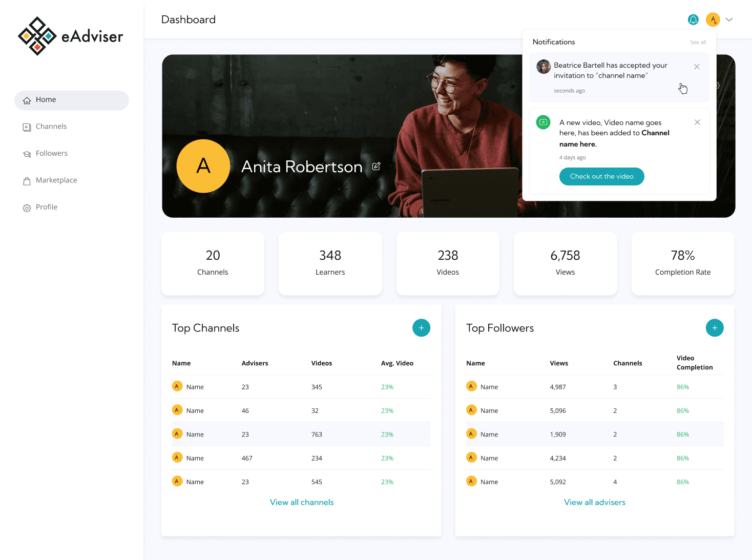Screen dimensions: 752x560
Task: Open View all channels link
Action: coord(302,502)
